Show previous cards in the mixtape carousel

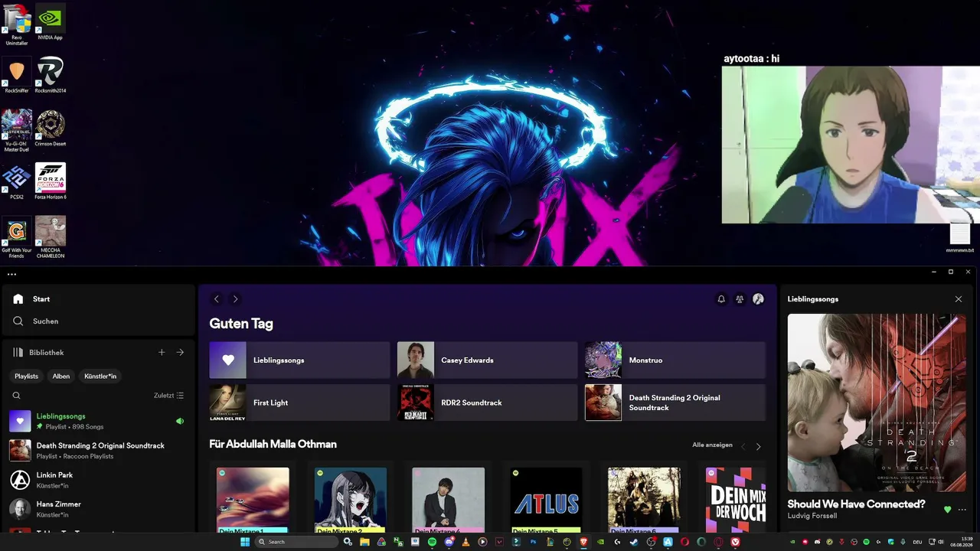(x=743, y=445)
